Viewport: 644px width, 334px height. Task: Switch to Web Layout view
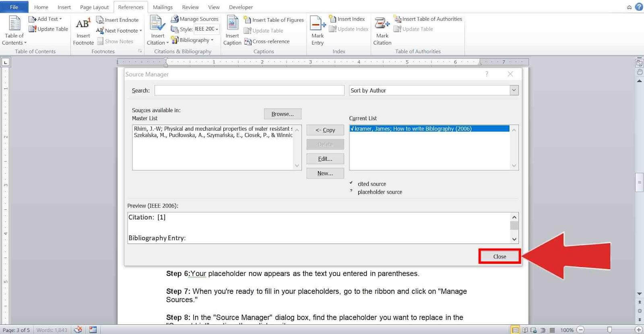[534, 330]
